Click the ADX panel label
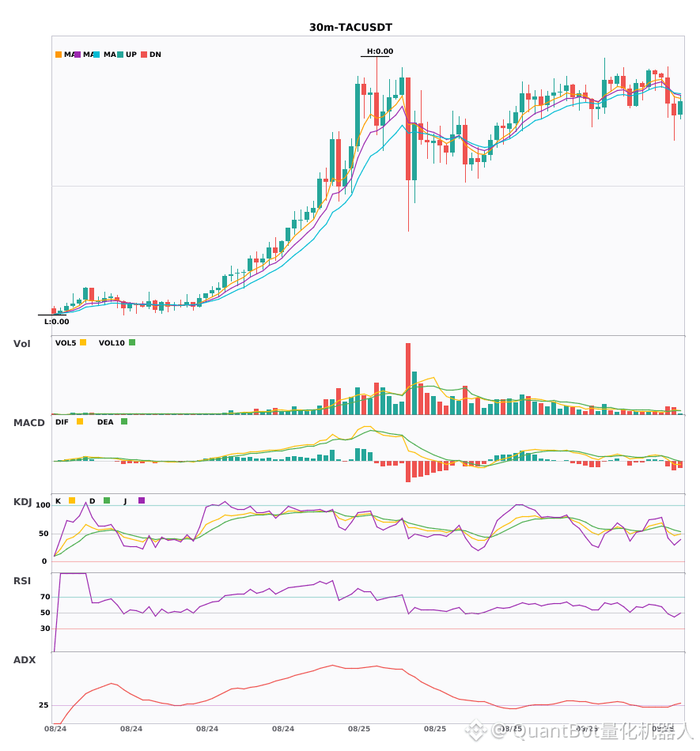This screenshot has height=751, width=700. [25, 660]
